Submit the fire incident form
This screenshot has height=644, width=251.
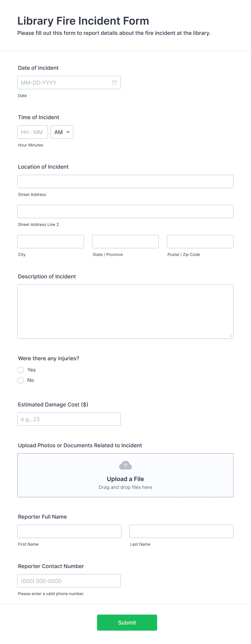click(127, 622)
